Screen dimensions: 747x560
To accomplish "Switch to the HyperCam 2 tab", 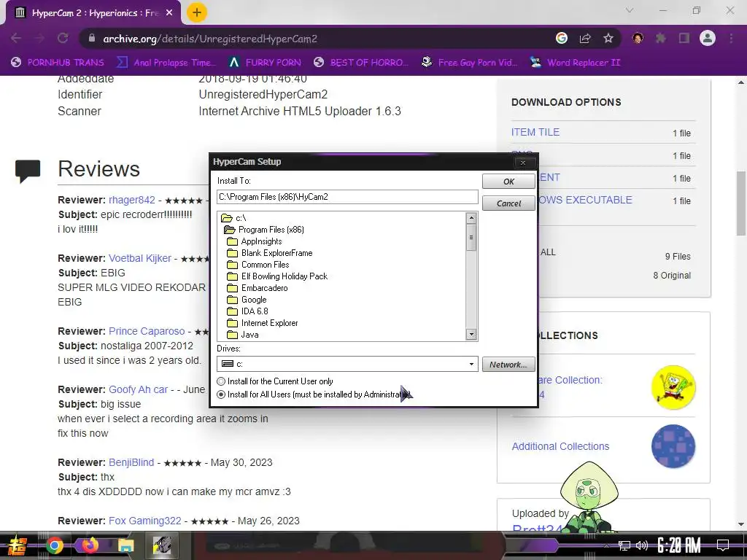I will pyautogui.click(x=94, y=13).
